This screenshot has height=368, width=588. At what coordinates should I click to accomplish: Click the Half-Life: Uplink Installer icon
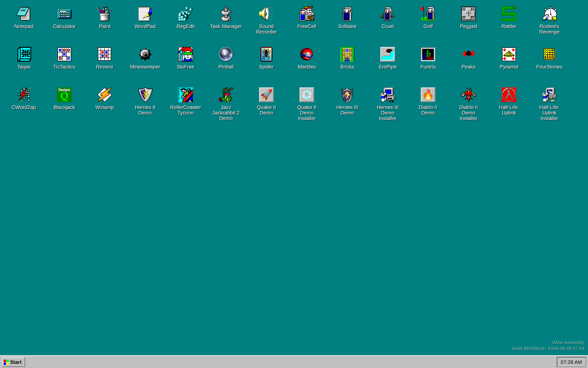[549, 95]
